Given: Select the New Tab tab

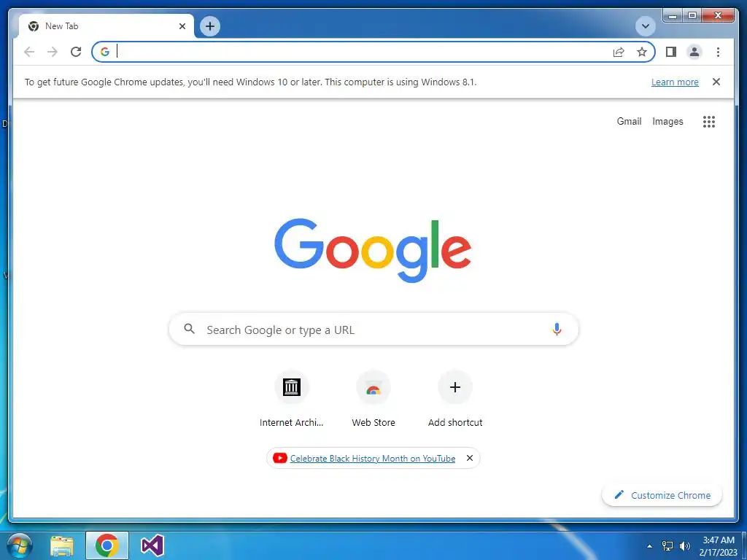Looking at the screenshot, I should (107, 26).
